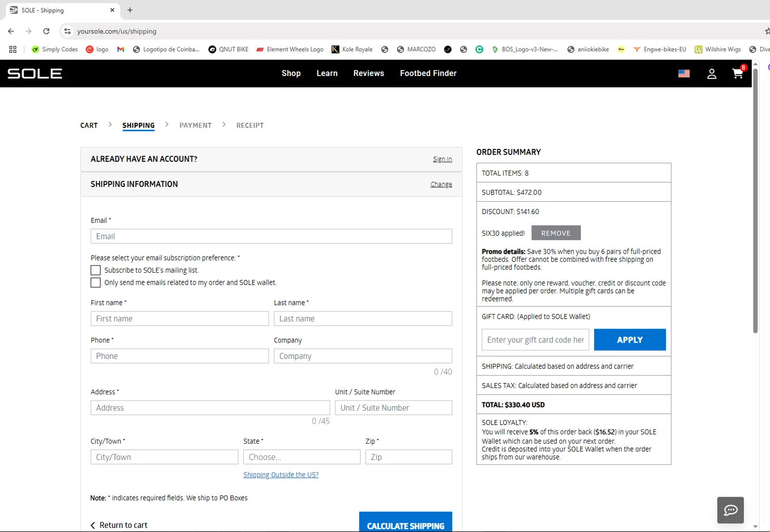Open the BOS_Logo-v3-New bookmark
770x532 pixels.
[x=525, y=49]
